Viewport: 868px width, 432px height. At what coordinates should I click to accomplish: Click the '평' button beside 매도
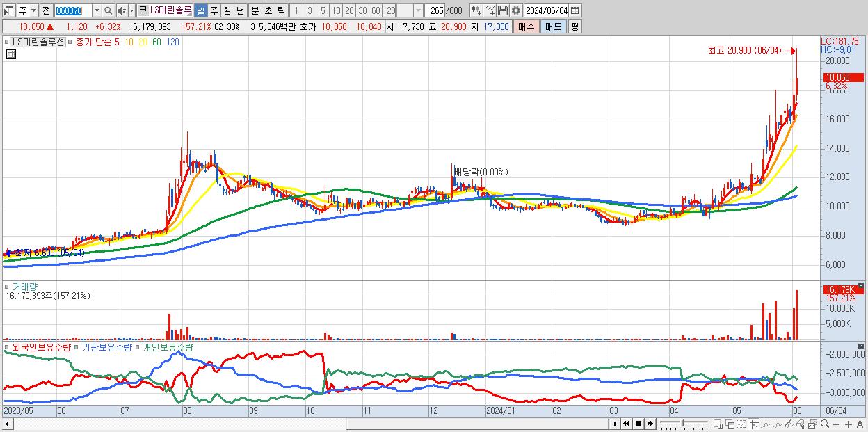[x=574, y=26]
